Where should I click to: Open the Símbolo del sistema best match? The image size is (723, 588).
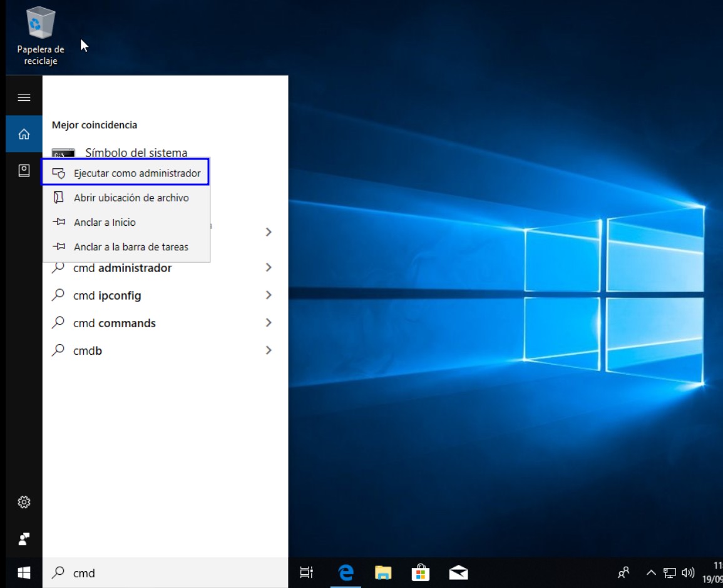(x=136, y=152)
